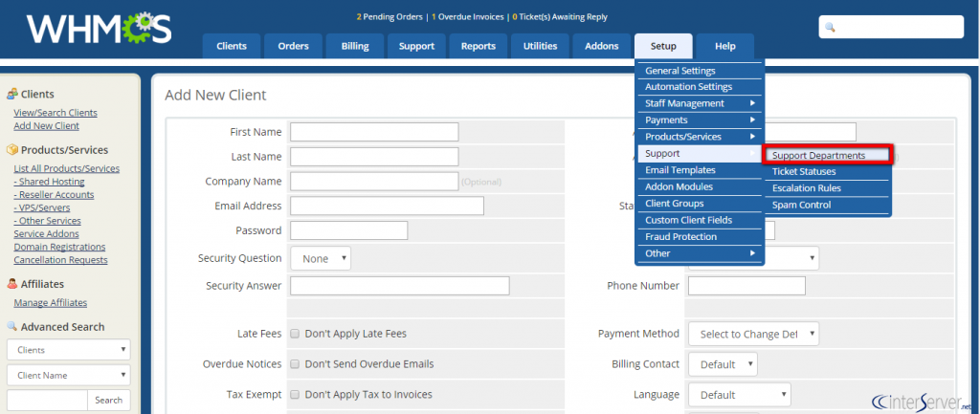Open the Reports tab
The width and height of the screenshot is (980, 414).
(x=479, y=46)
